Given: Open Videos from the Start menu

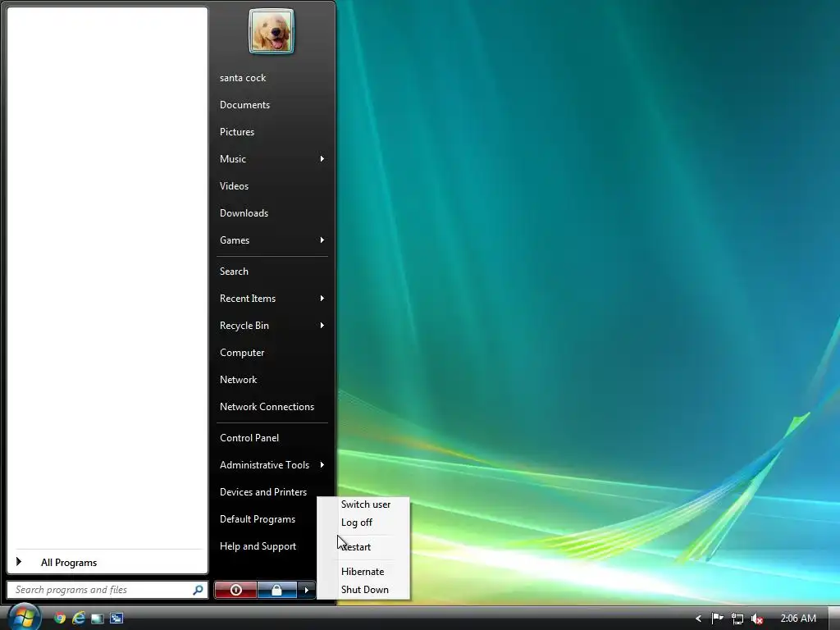Looking at the screenshot, I should click(x=234, y=186).
